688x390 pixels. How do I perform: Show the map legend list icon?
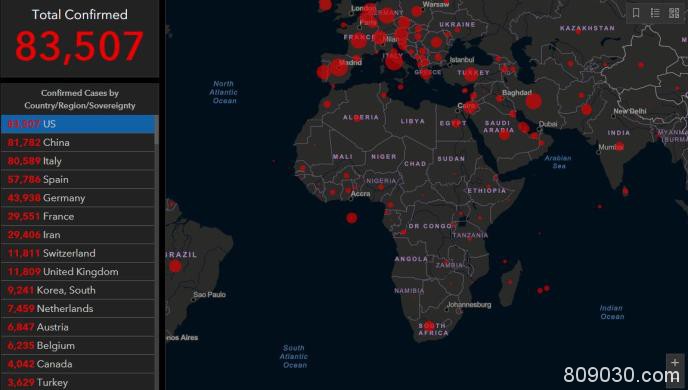coord(655,13)
